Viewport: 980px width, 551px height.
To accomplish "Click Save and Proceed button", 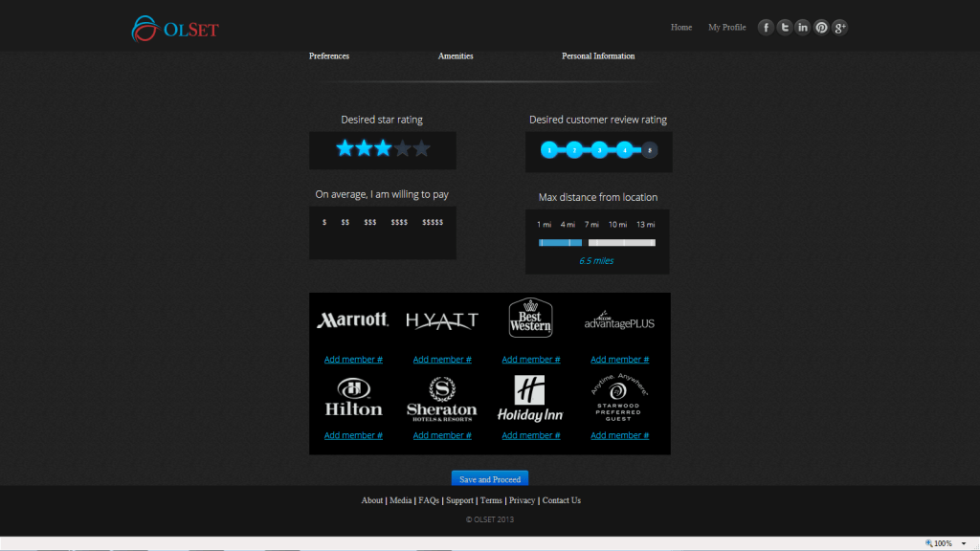I will tap(490, 479).
